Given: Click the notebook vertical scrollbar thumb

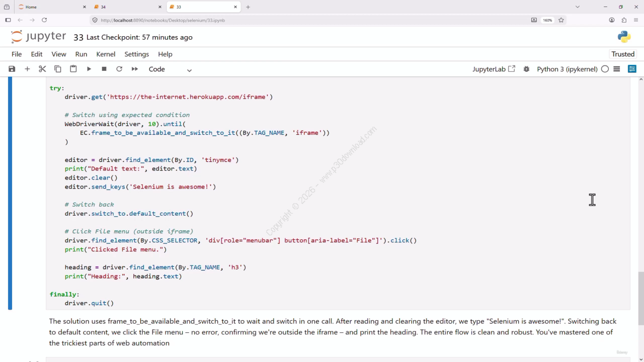Looking at the screenshot, I should click(641, 299).
